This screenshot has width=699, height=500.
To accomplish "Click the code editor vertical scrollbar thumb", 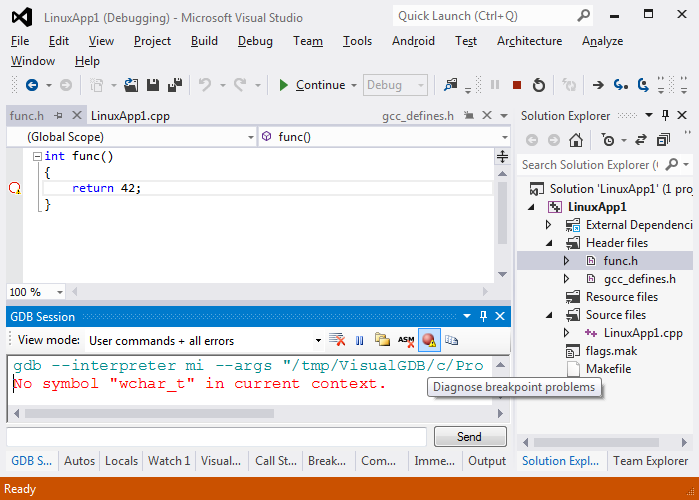I will coord(502,213).
